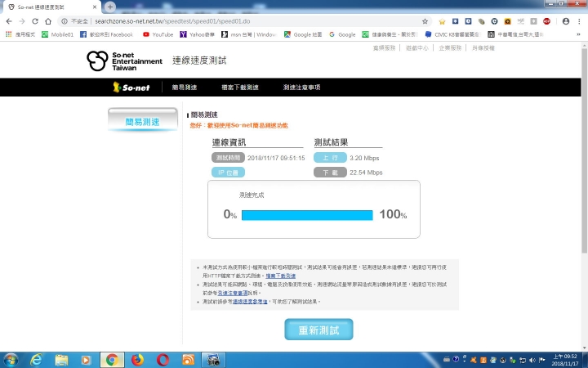Open File Explorer from the taskbar
This screenshot has width=588, height=368.
(x=61, y=360)
